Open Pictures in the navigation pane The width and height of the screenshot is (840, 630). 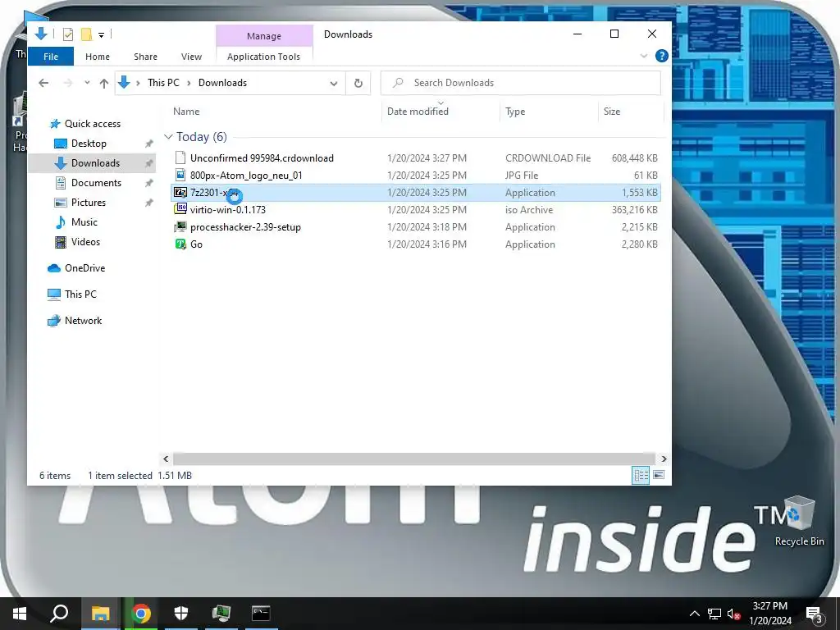point(89,203)
